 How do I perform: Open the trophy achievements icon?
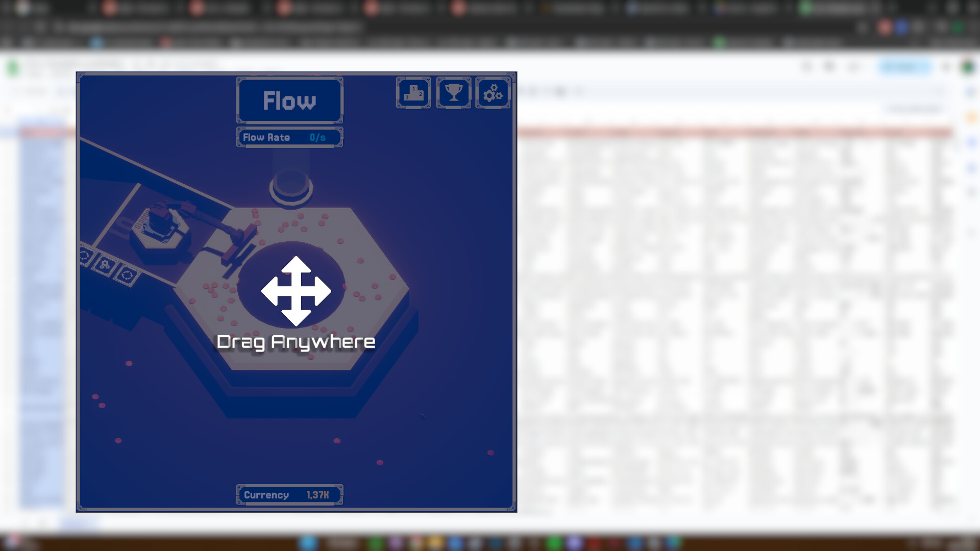click(x=453, y=93)
